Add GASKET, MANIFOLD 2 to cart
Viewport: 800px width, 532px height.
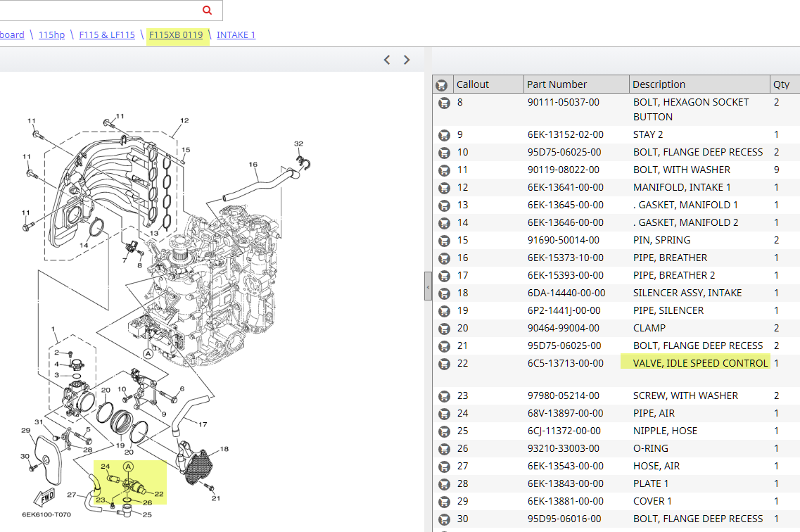tap(445, 223)
